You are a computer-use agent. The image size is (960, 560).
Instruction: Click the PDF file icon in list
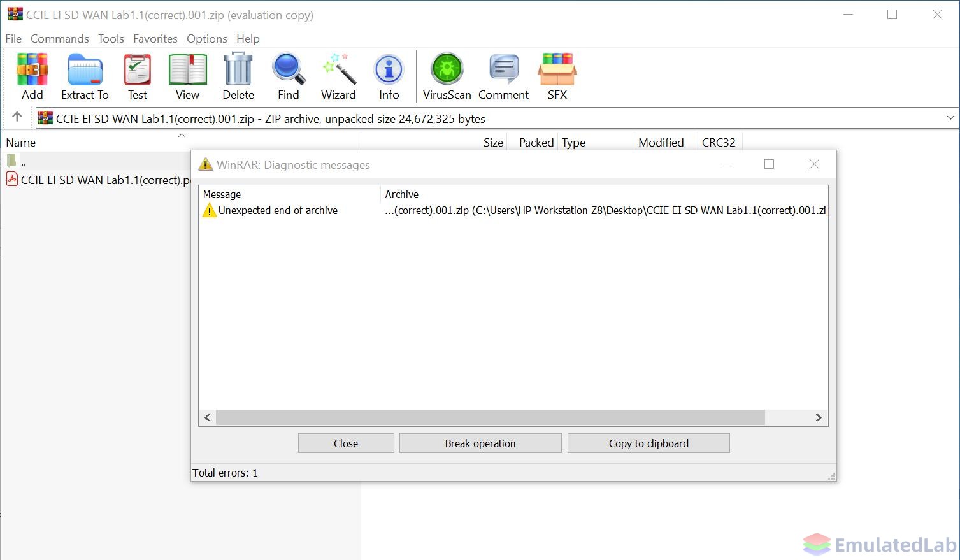click(12, 179)
